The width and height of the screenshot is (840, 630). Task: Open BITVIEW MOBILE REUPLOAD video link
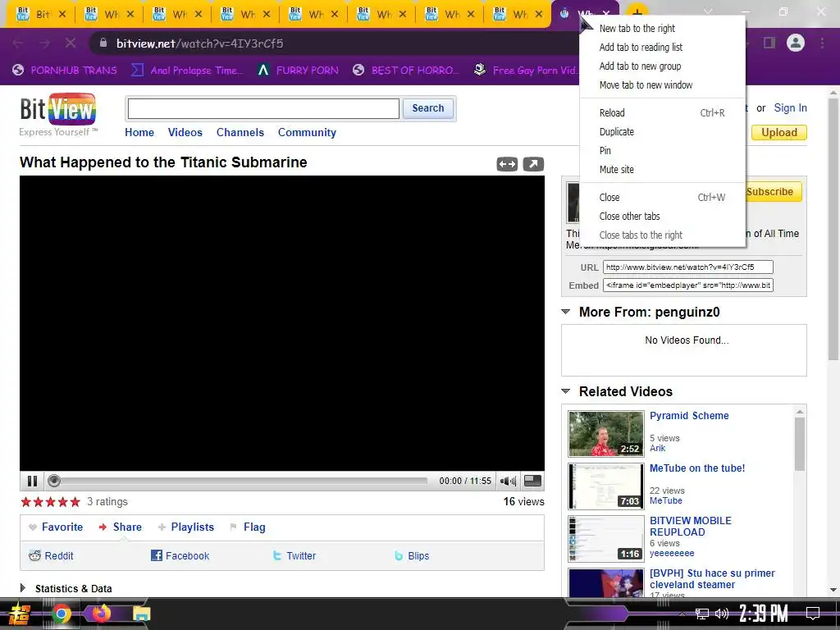tap(690, 526)
